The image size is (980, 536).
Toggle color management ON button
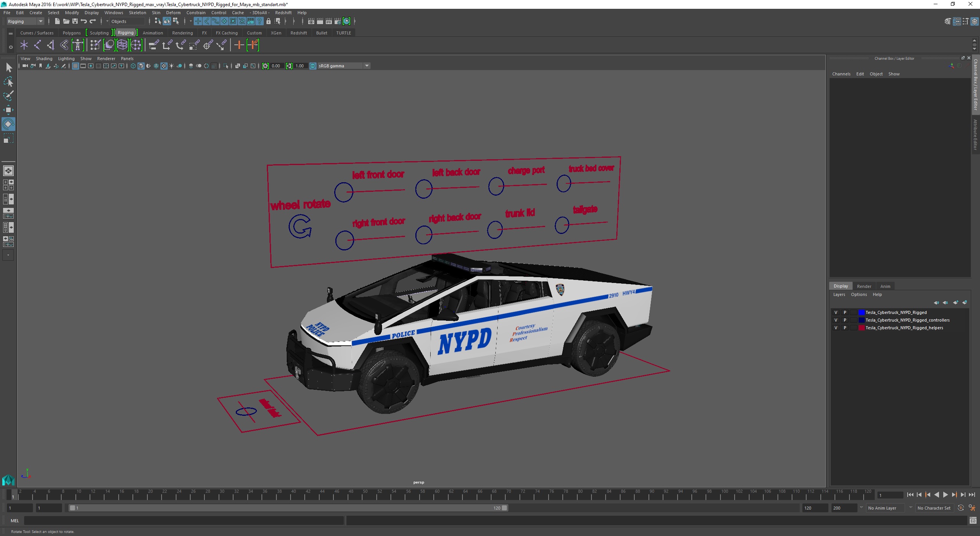[x=313, y=66]
